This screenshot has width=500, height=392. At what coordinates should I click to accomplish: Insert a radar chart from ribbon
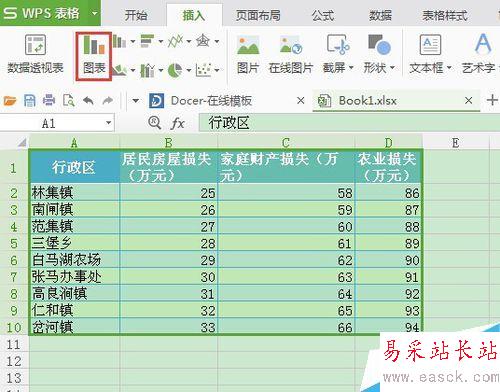pos(203,41)
